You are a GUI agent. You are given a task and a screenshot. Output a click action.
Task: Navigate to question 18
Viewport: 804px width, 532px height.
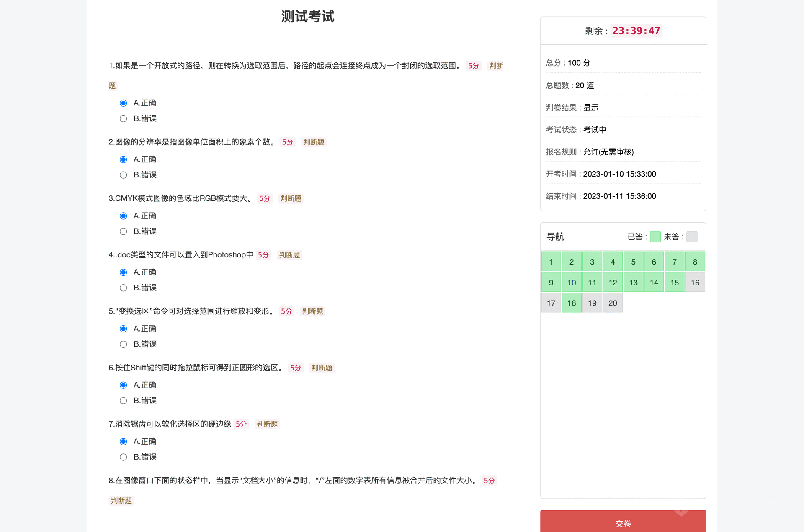(x=571, y=303)
